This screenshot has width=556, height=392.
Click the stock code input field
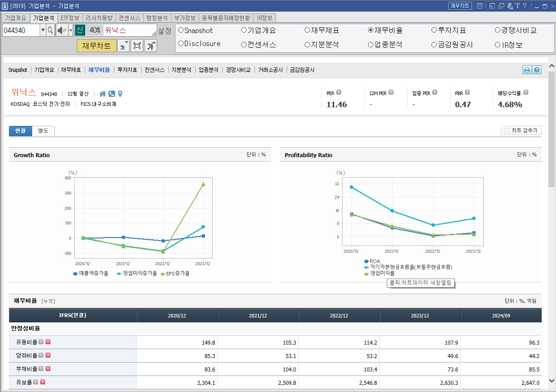(x=21, y=30)
